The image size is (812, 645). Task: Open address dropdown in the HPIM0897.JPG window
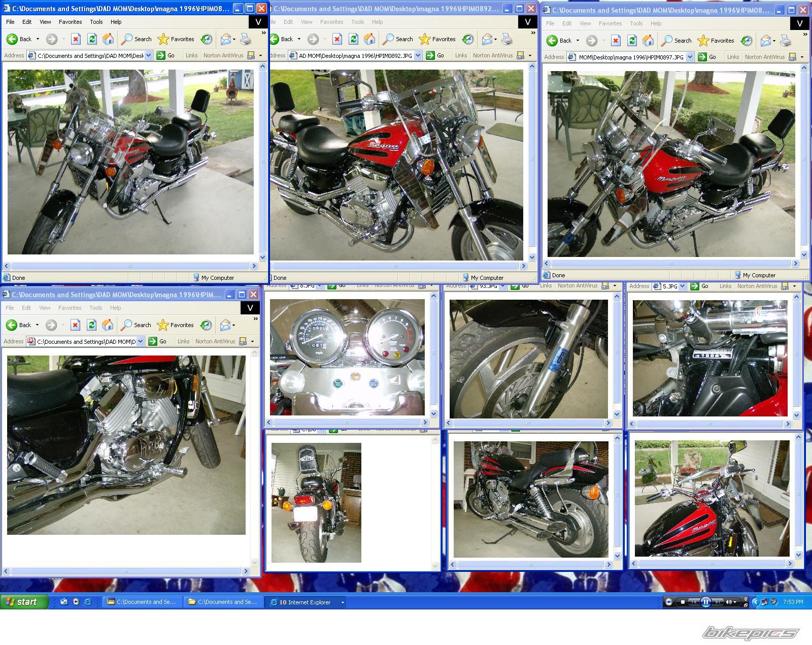coord(690,57)
